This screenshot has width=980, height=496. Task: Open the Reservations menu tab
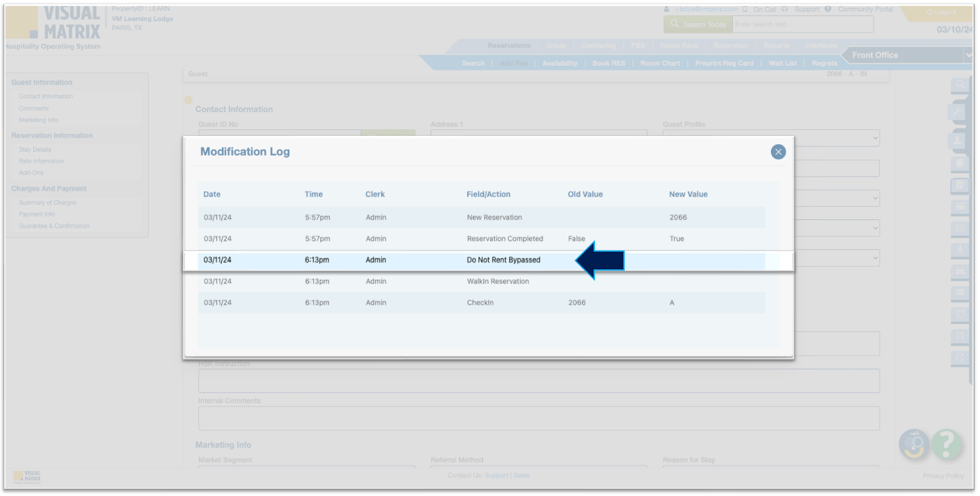(509, 46)
